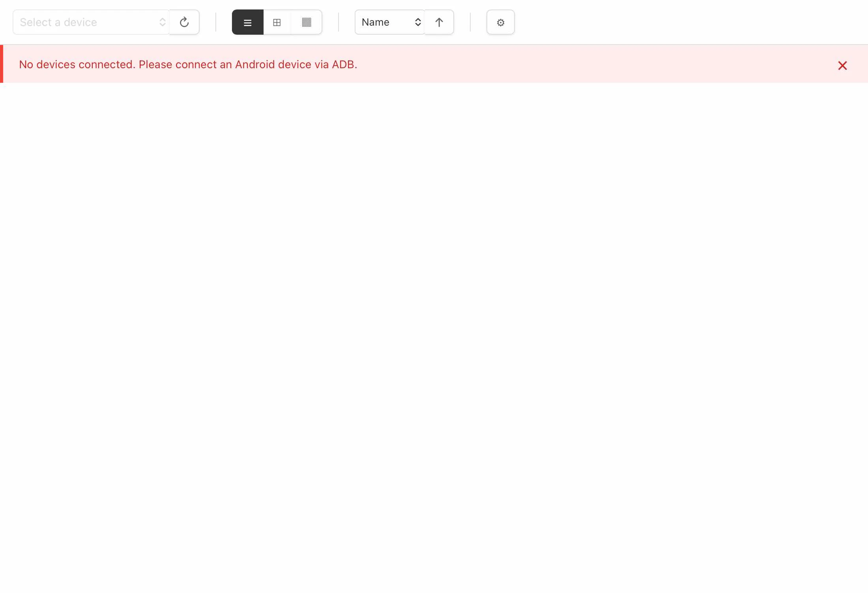Screen dimensions: 868x593
Task: Open the Select a device dropdown
Action: (91, 22)
